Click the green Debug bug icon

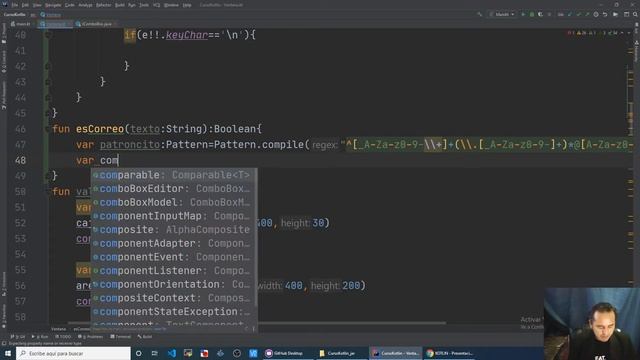pyautogui.click(x=532, y=14)
